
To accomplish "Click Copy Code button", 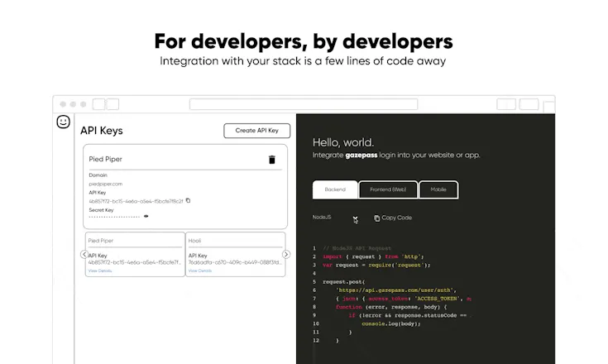I will pos(393,218).
